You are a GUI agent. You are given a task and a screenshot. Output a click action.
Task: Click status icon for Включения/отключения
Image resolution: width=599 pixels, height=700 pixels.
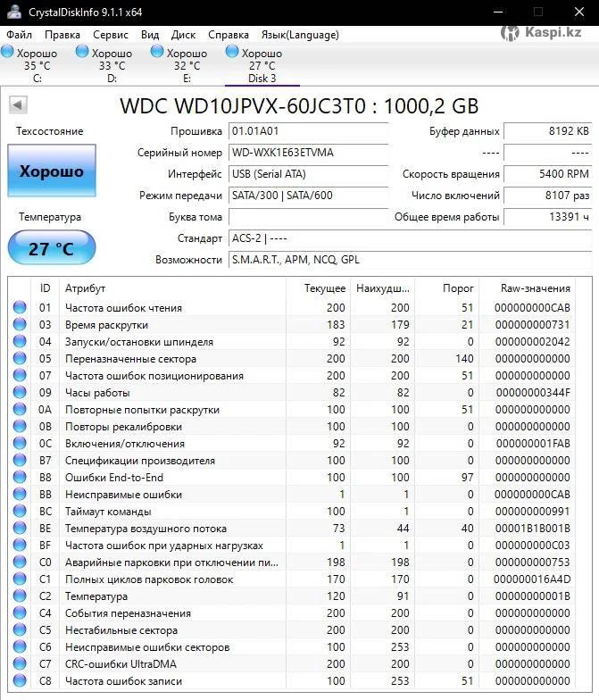point(20,443)
